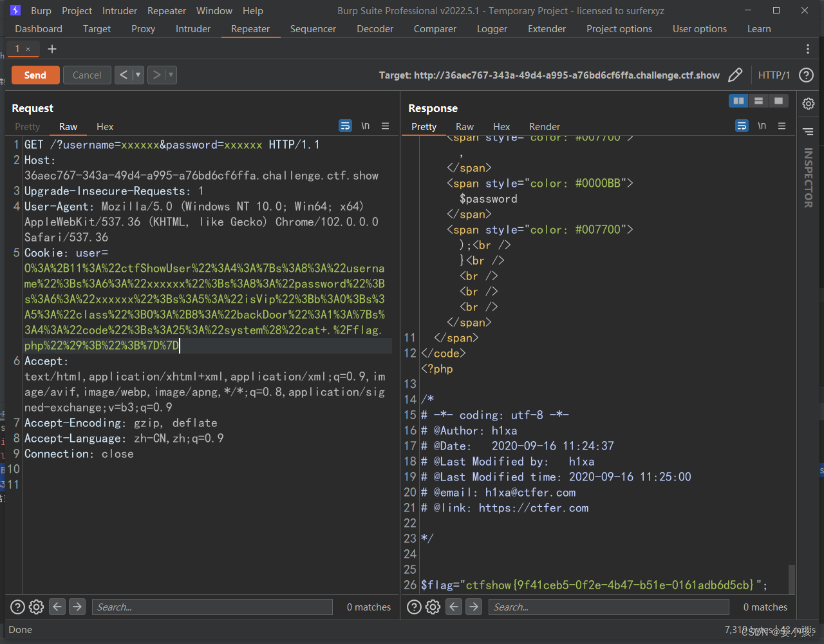
Task: Toggle non-printable characters in Request panel
Action: pos(365,126)
